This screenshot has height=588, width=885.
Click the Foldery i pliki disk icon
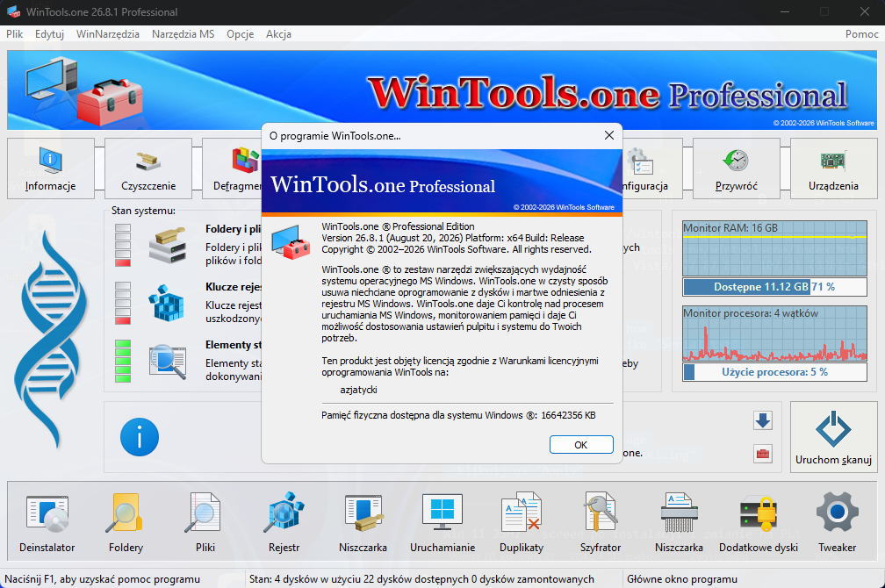point(168,245)
